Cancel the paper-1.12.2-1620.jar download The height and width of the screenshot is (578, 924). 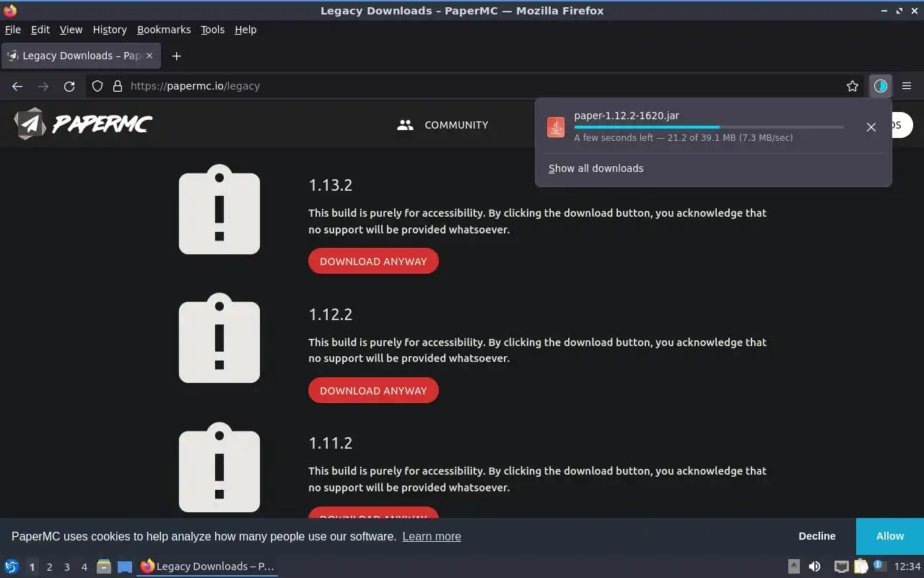(871, 127)
